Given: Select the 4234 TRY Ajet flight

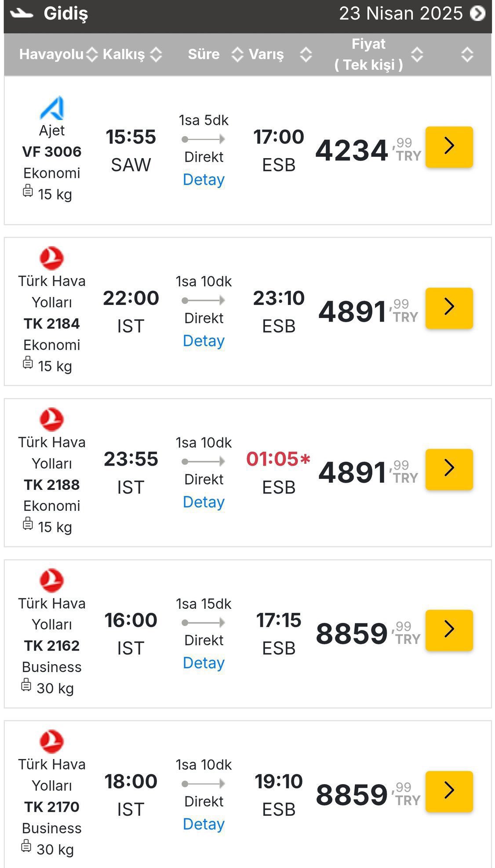Looking at the screenshot, I should (449, 147).
